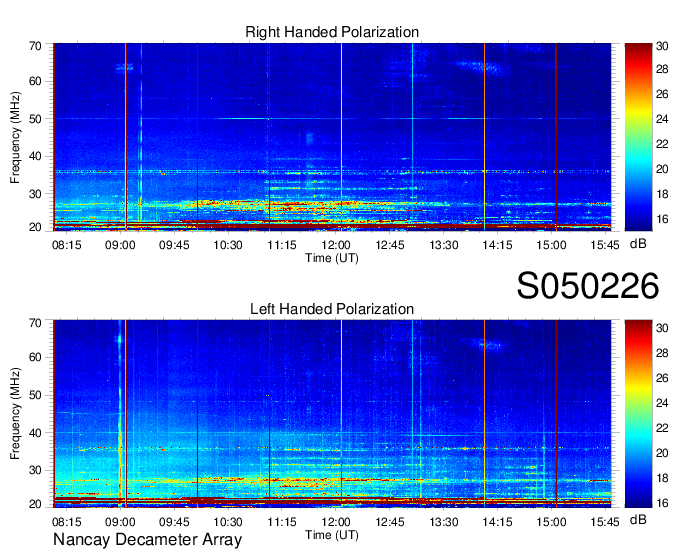The width and height of the screenshot is (680, 552).
Task: Click the 12:00 tick on the upper time axis
Action: coord(336,245)
